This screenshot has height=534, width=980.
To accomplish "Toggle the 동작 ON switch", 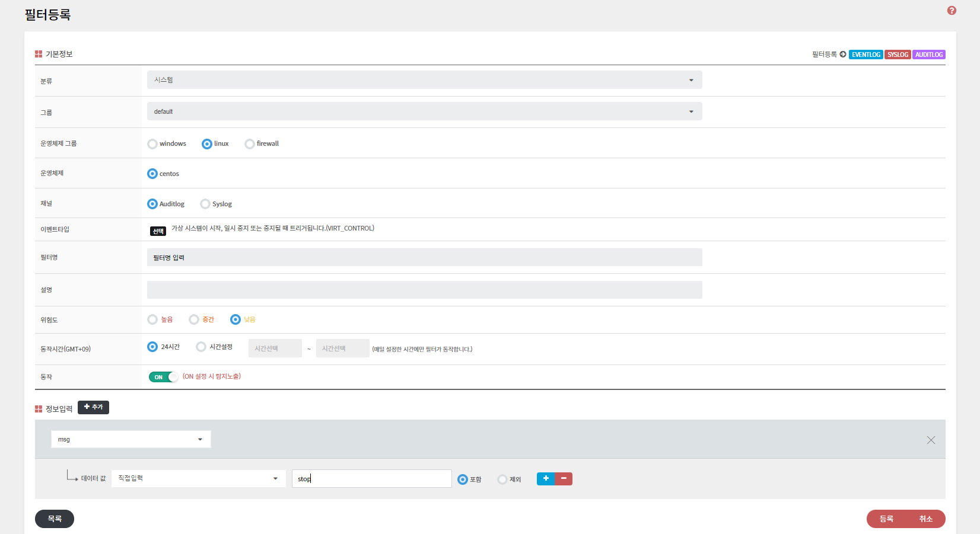I will [x=163, y=377].
